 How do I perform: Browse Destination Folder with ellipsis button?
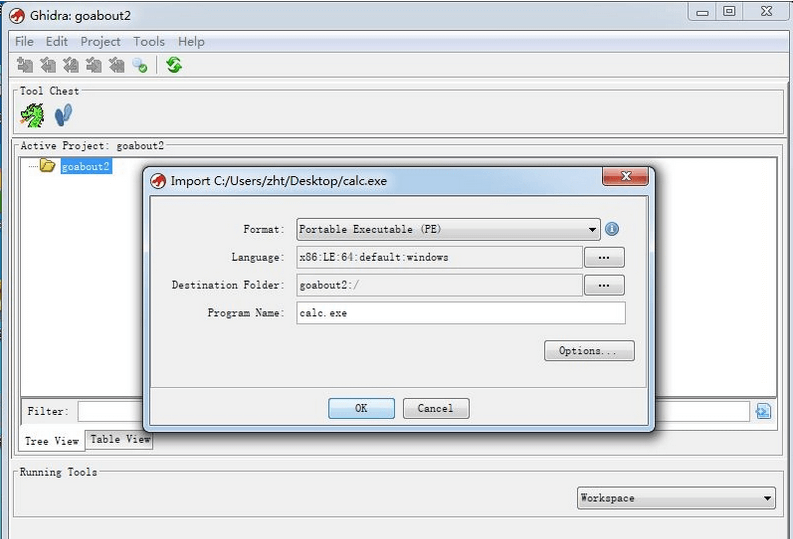pyautogui.click(x=604, y=285)
